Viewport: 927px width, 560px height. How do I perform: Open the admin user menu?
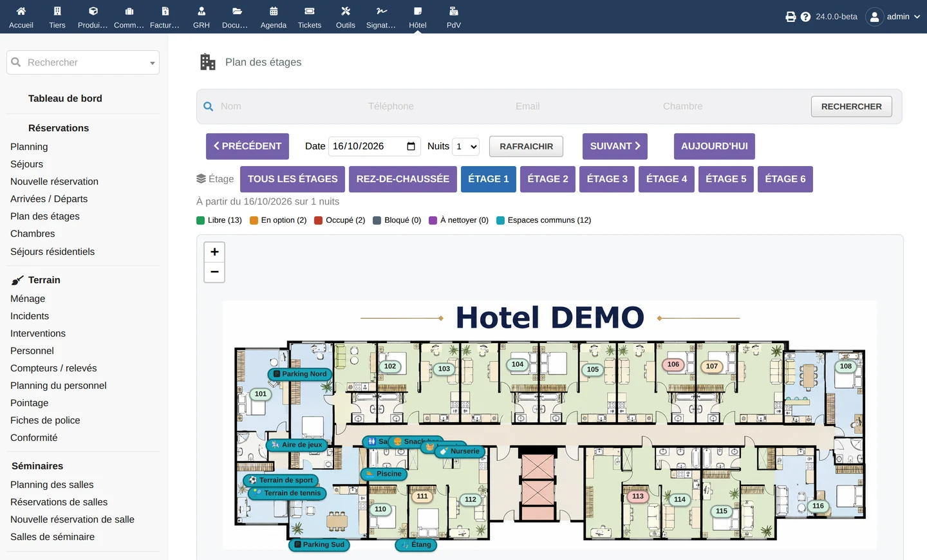coord(893,17)
